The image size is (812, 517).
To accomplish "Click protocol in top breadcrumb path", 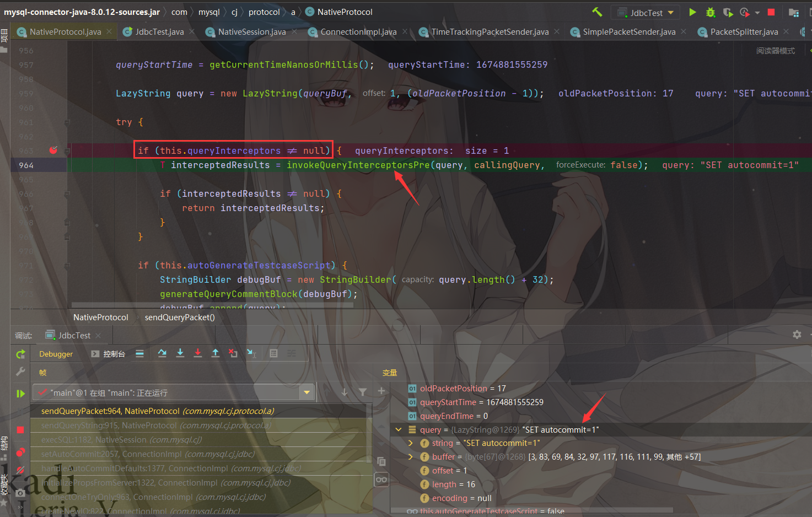I will 264,12.
